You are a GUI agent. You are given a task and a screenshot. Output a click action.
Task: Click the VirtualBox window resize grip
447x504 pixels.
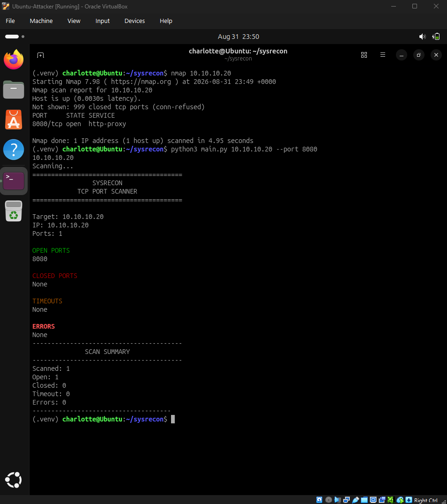[444, 501]
